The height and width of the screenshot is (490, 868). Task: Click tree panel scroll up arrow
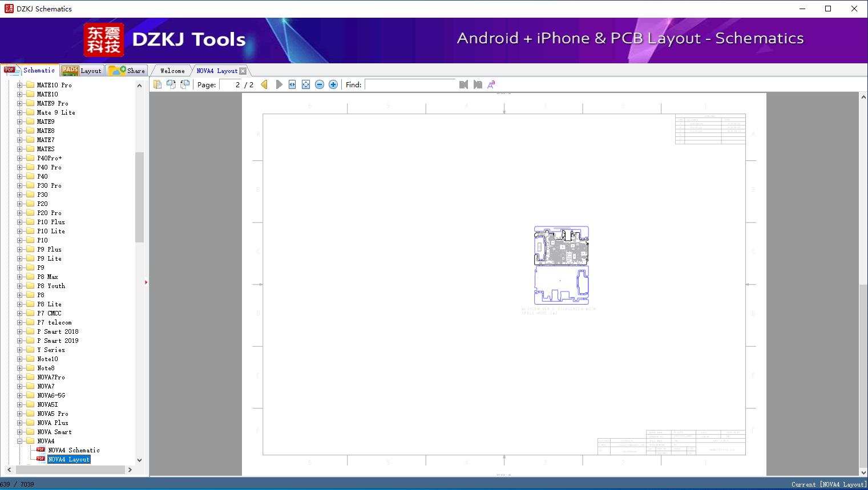pos(139,86)
